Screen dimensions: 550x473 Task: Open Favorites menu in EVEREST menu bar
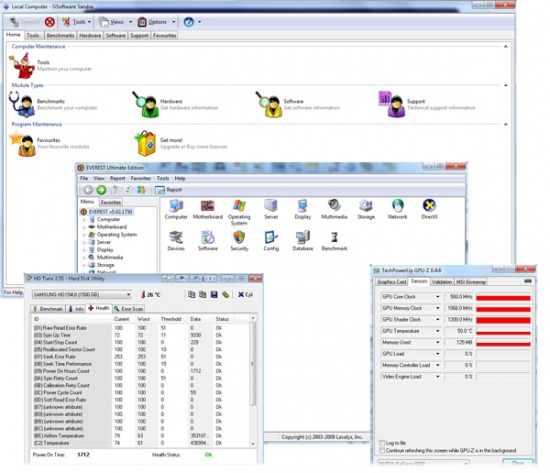tap(140, 178)
